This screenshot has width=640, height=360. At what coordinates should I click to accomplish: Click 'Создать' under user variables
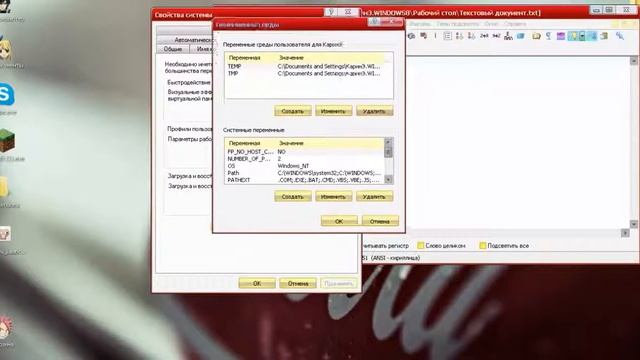coord(293,111)
